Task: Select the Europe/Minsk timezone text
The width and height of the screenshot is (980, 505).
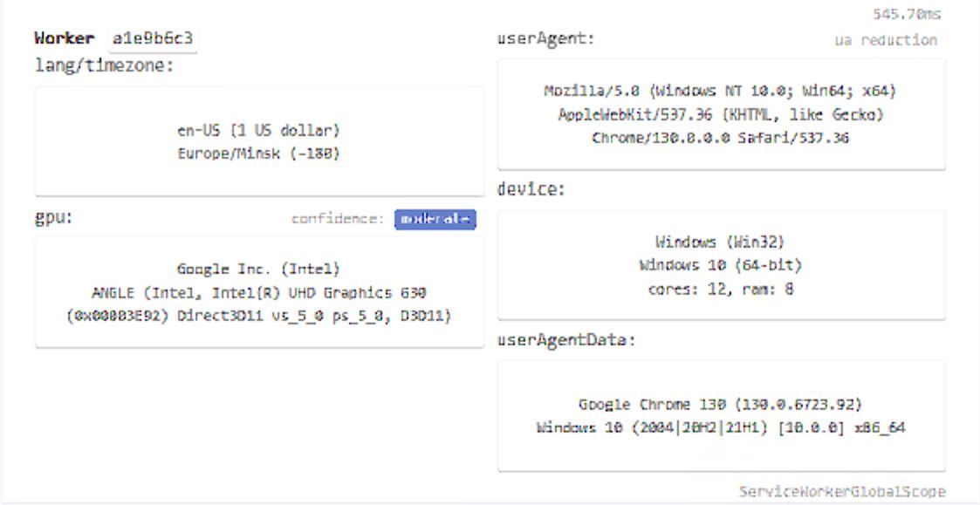Action: [x=258, y=154]
